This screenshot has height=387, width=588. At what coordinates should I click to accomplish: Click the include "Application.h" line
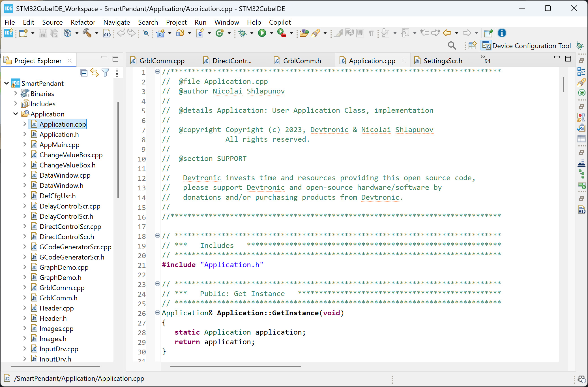[x=213, y=265]
